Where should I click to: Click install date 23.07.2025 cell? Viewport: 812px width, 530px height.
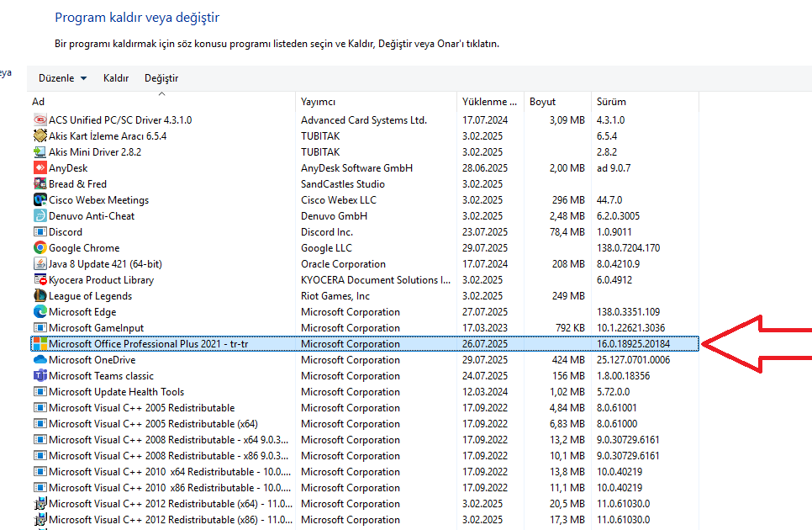(485, 232)
